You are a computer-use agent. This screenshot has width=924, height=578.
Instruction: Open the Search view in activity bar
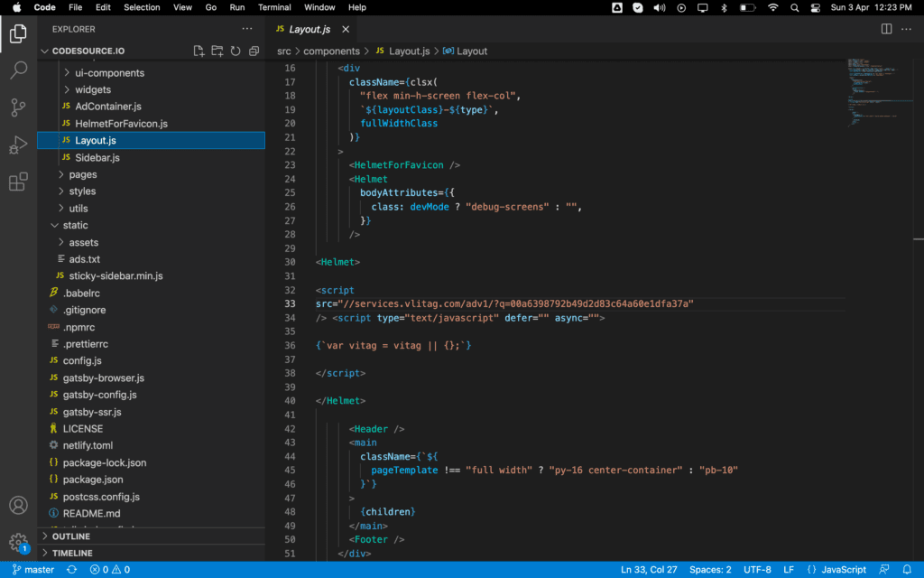tap(18, 70)
